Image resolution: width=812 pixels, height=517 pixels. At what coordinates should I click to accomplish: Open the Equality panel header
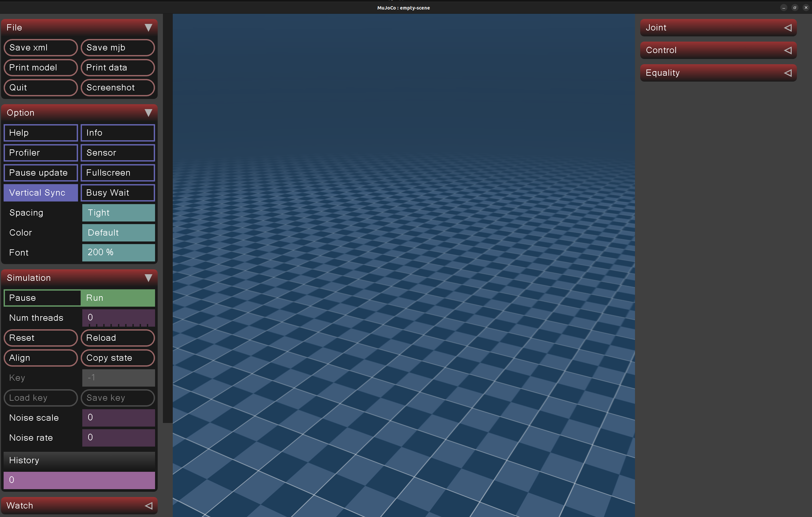[x=718, y=73]
